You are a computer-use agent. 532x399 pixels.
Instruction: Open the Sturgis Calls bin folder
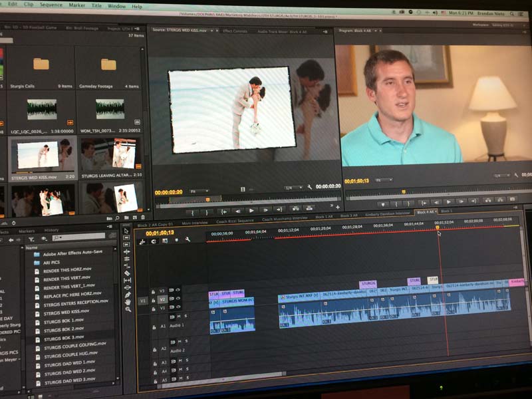41,64
